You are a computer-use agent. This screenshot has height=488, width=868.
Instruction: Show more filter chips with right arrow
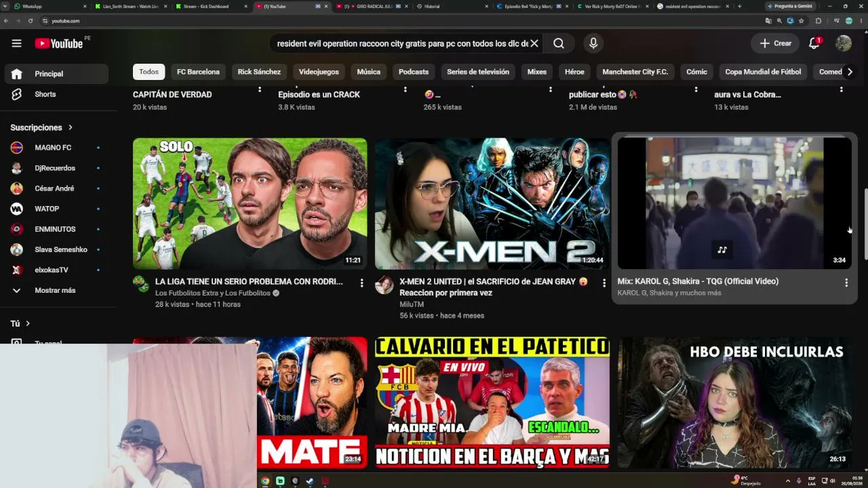pos(850,72)
